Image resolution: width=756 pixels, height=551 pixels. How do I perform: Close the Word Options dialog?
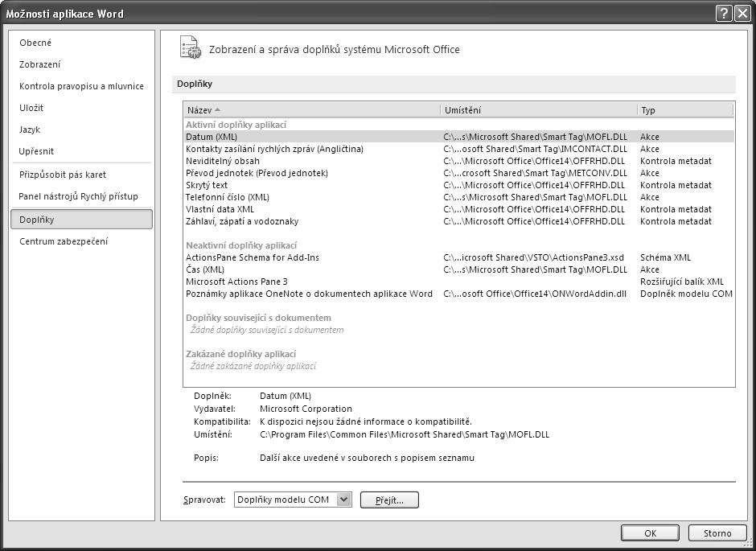[742, 14]
